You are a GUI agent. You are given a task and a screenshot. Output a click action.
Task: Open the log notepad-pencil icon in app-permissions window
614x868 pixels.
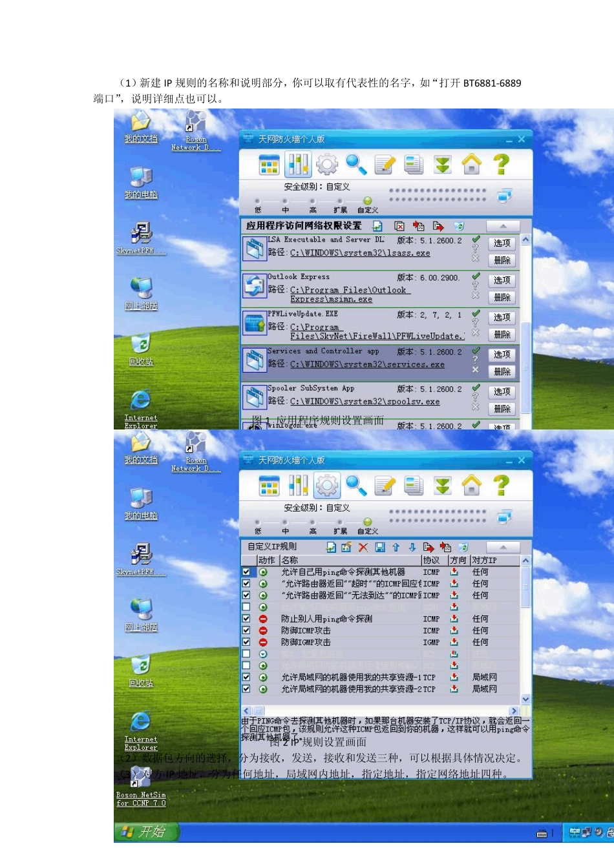coord(385,164)
